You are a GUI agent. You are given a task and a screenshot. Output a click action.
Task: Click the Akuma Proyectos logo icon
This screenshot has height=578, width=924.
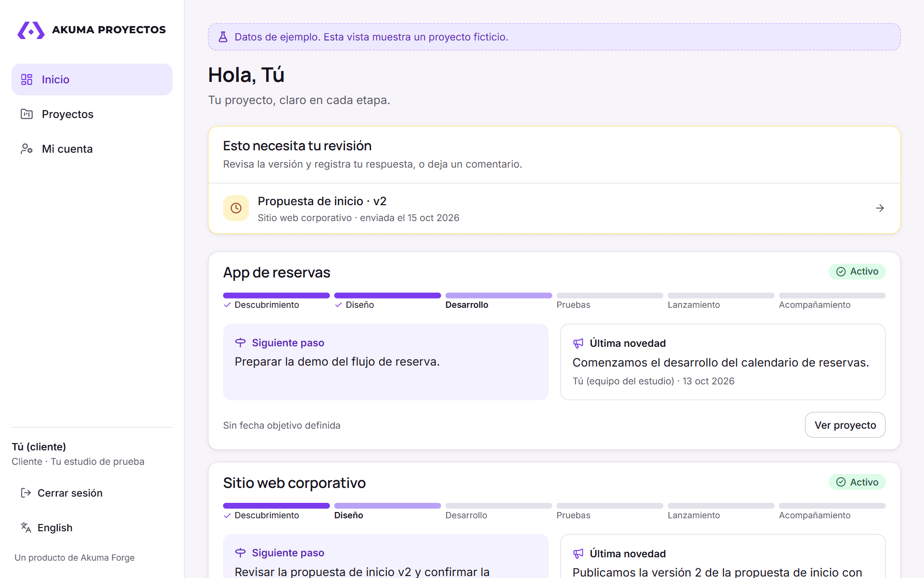click(x=31, y=30)
